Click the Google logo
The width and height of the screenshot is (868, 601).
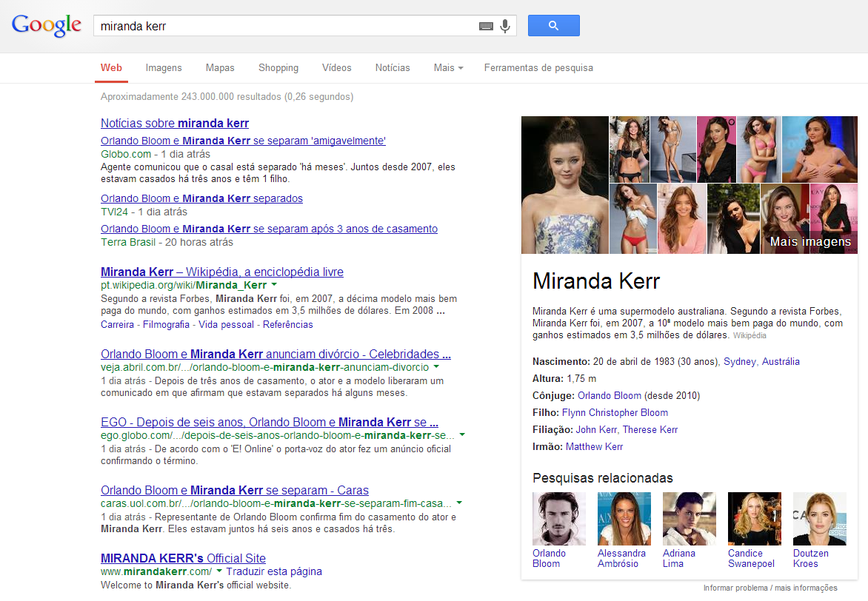46,24
